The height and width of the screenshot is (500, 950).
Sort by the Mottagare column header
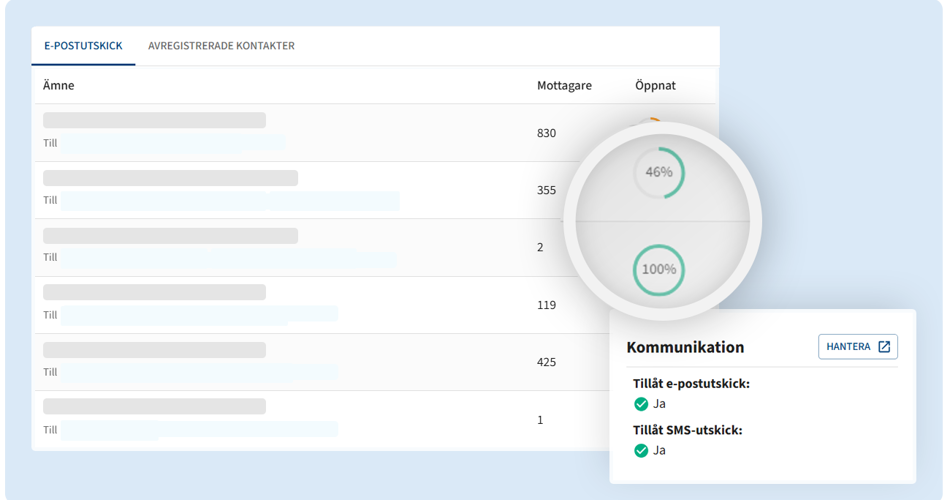click(x=564, y=86)
